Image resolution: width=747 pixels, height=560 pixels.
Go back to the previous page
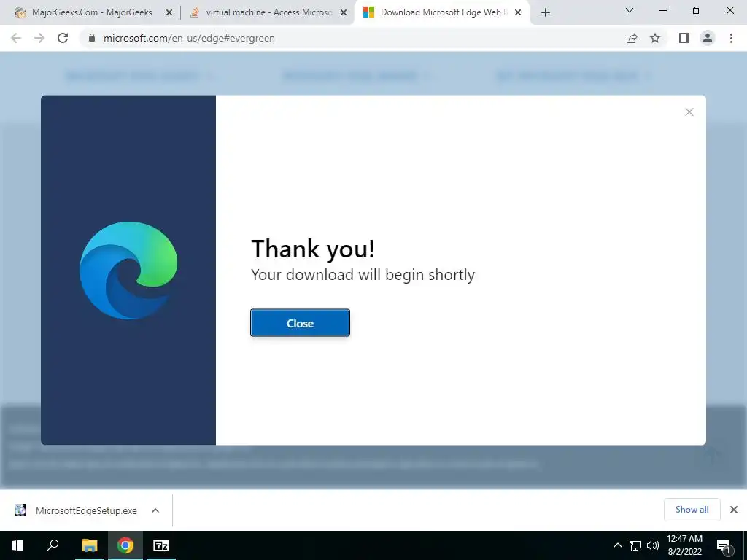point(16,38)
